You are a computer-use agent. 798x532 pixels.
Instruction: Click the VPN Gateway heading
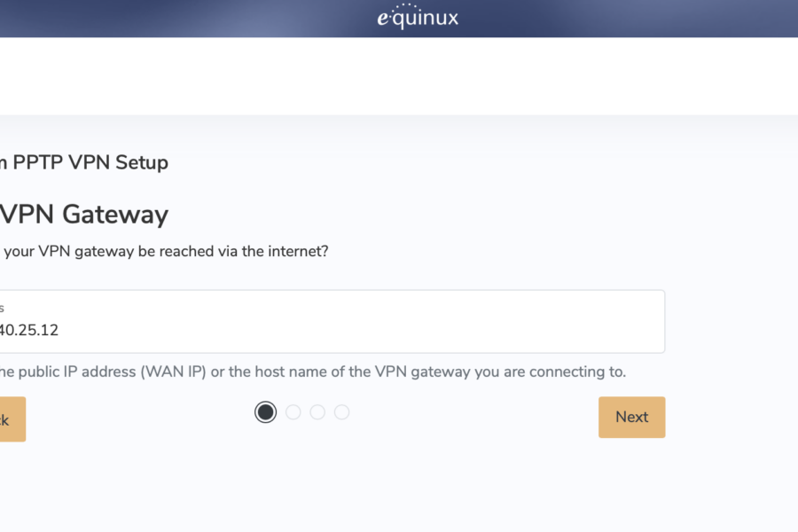pyautogui.click(x=84, y=214)
